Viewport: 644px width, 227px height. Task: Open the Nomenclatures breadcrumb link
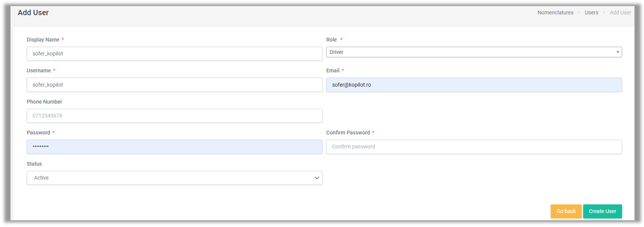(555, 13)
